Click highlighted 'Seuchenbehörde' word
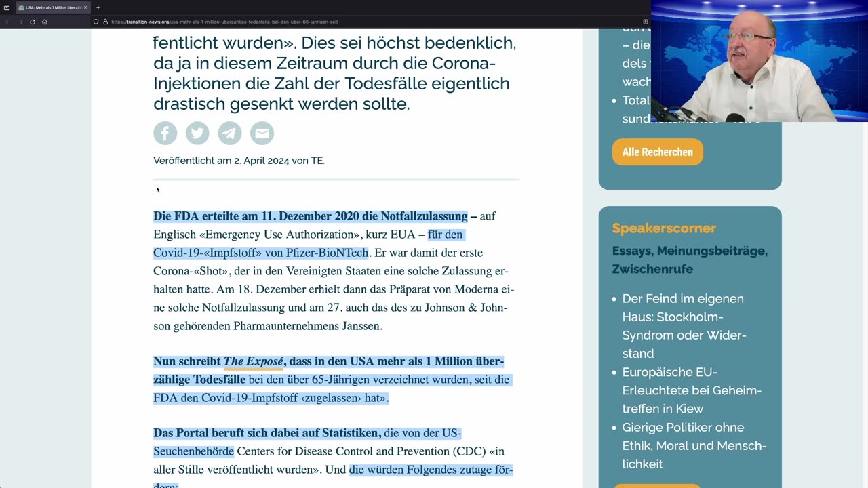The width and height of the screenshot is (868, 488). pos(193,451)
